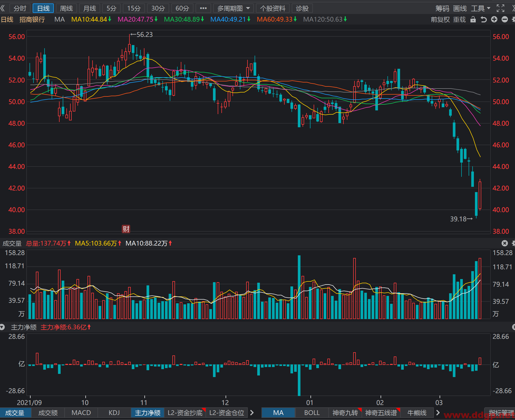Collapse left panel with double chevron
515x420 pixels.
(3, 8)
